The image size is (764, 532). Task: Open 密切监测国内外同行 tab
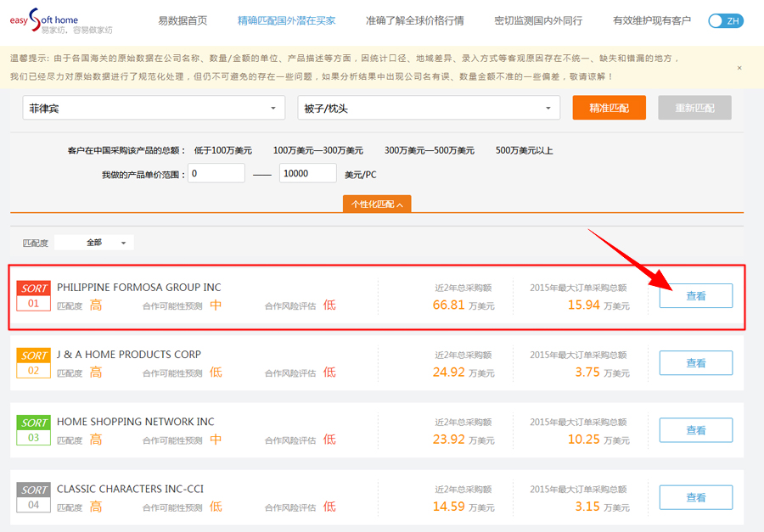click(538, 20)
